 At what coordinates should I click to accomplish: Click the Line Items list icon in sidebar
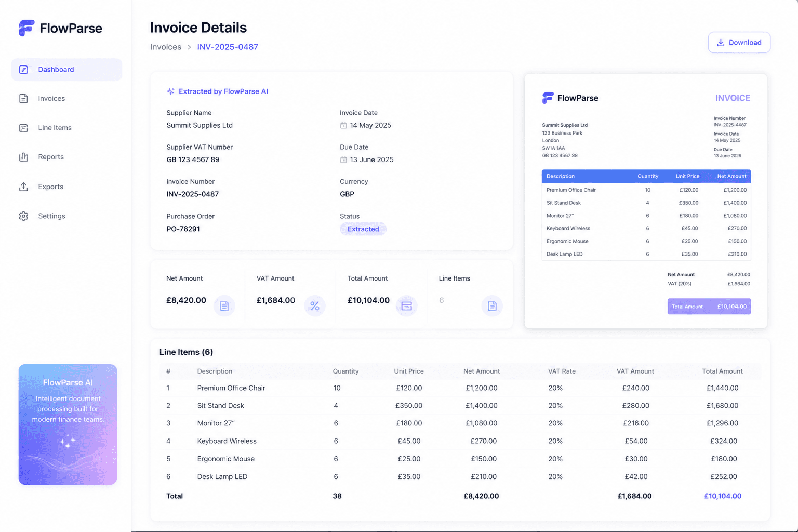[x=23, y=128]
